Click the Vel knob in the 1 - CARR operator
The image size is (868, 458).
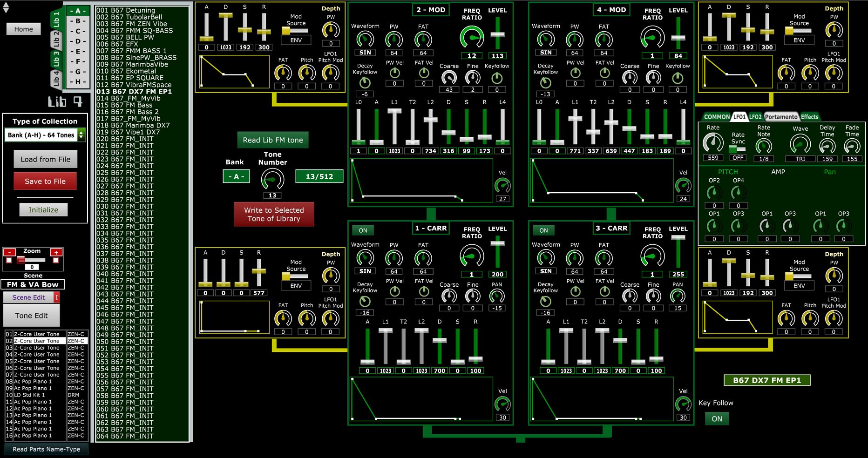tap(502, 404)
